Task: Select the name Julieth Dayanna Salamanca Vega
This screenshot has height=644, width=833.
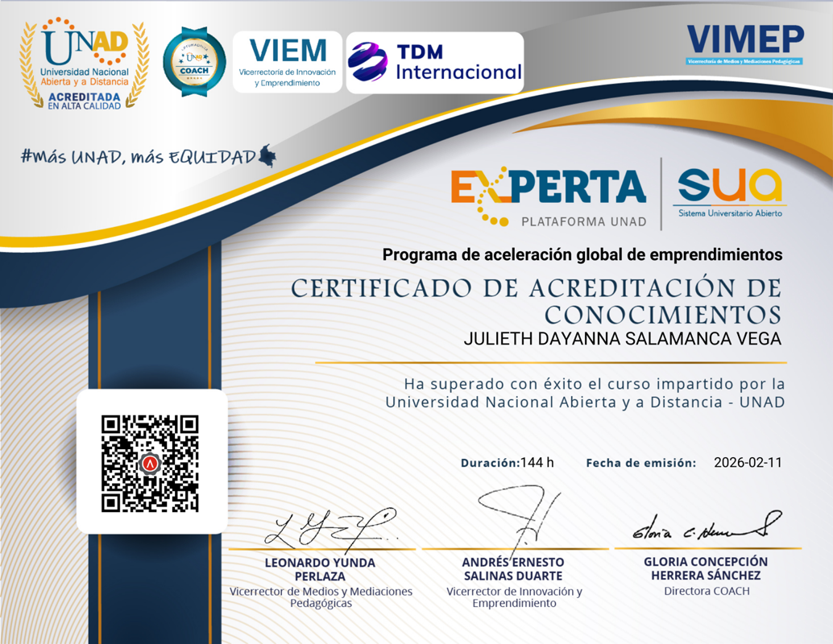Action: 623,339
